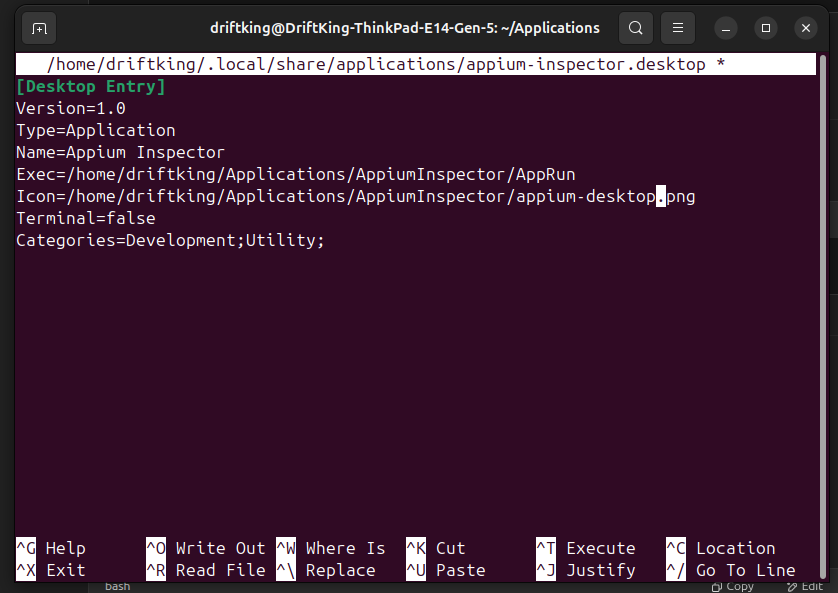Open the terminal hamburger menu
Viewport: 838px width, 593px height.
(678, 28)
